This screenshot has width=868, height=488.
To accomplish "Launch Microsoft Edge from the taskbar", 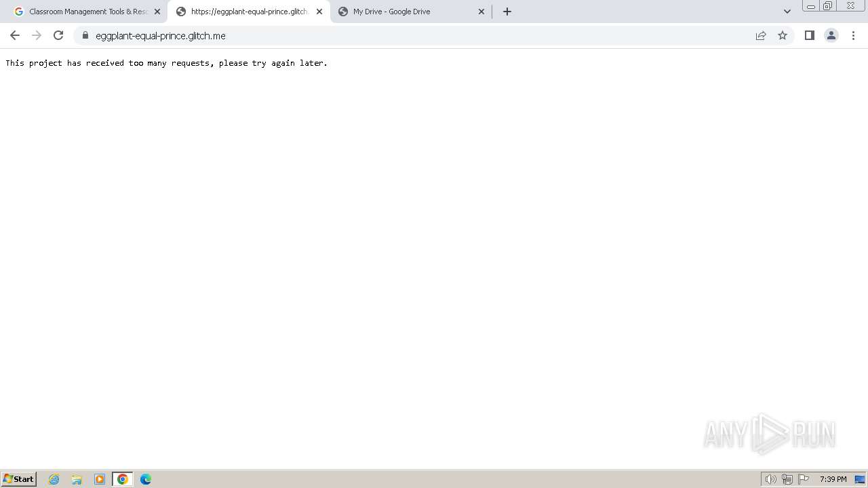I will tap(146, 479).
